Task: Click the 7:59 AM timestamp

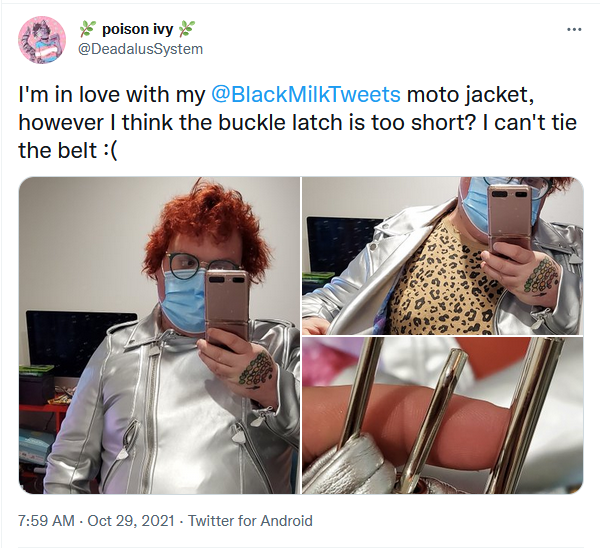Action: click(x=46, y=521)
